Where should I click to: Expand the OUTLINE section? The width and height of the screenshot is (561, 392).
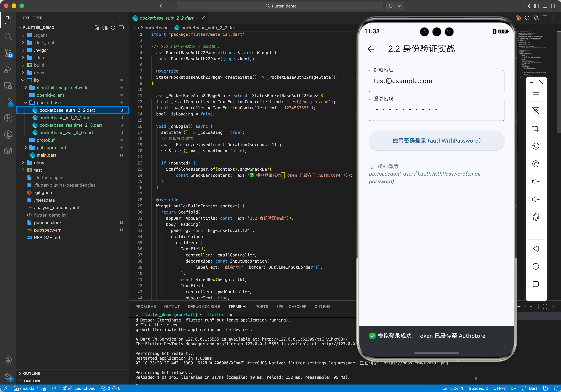click(x=32, y=373)
